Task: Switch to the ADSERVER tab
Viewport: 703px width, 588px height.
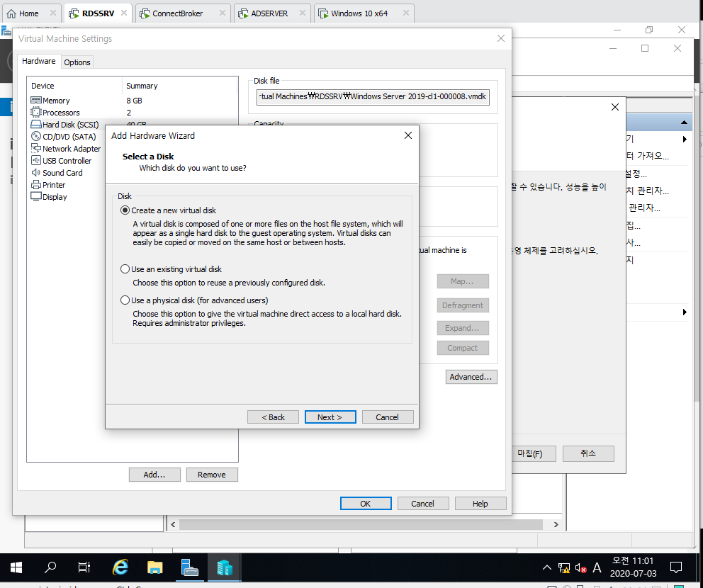Action: (x=272, y=13)
